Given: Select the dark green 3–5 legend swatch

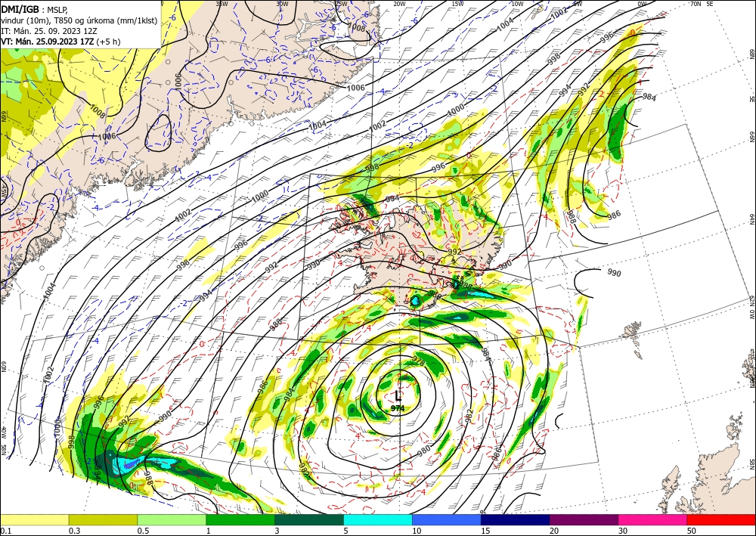Looking at the screenshot, I should tap(309, 520).
